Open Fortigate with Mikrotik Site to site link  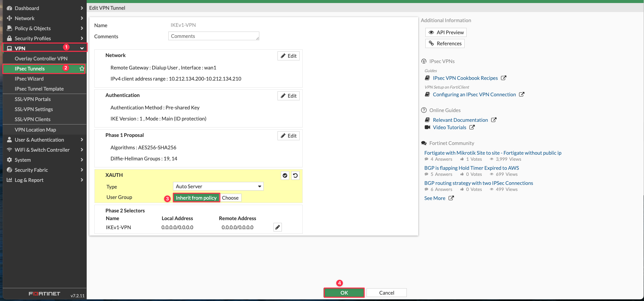tap(493, 153)
